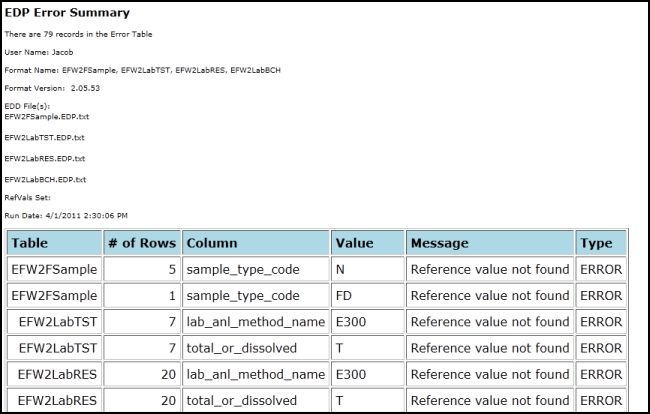
Task: Select the Column header cell
Action: click(x=256, y=243)
